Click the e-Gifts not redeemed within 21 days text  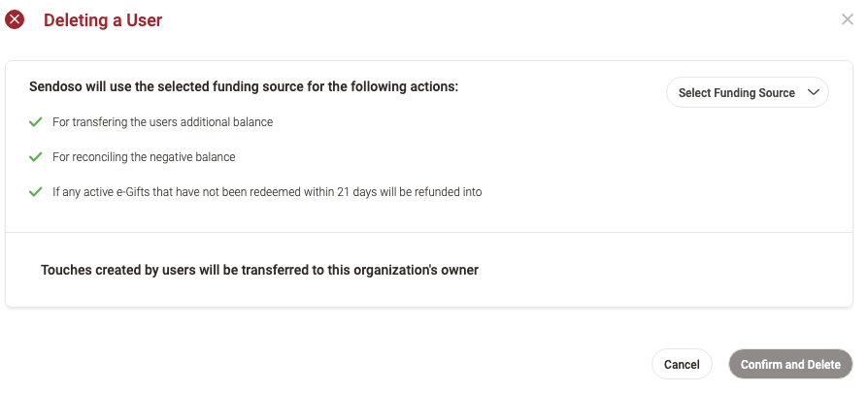267,192
